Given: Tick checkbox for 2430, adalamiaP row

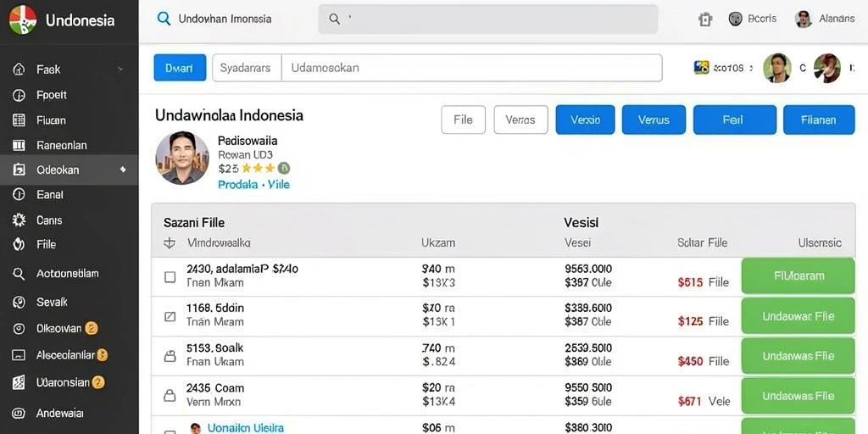Looking at the screenshot, I should click(x=170, y=277).
